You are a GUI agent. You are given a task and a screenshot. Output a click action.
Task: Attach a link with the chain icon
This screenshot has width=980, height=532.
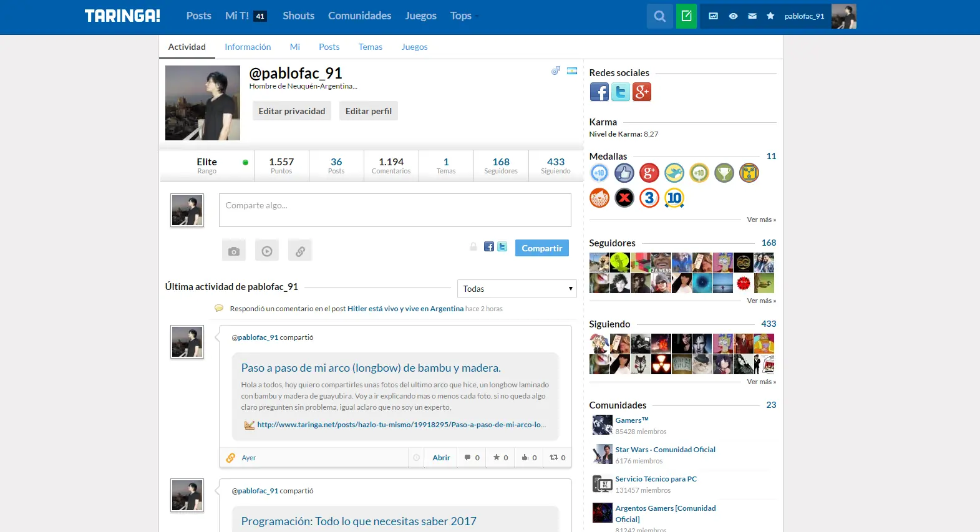pyautogui.click(x=300, y=251)
